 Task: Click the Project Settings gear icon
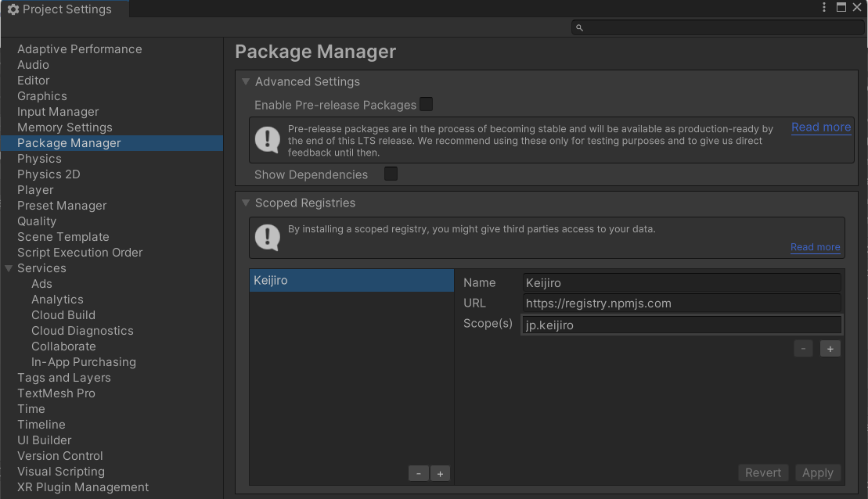pos(13,9)
